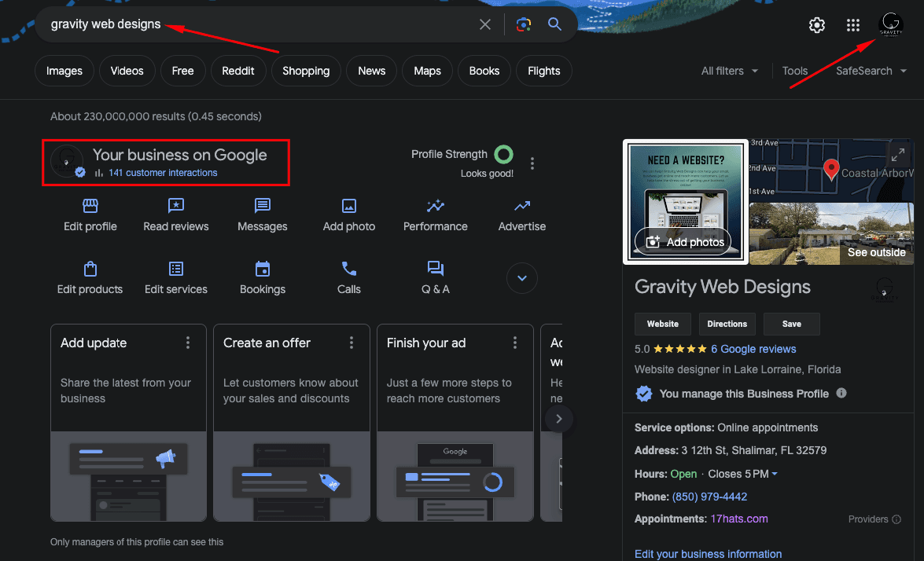Screen dimensions: 924x561
Task: Select the Reddit filter chip
Action: tap(238, 71)
